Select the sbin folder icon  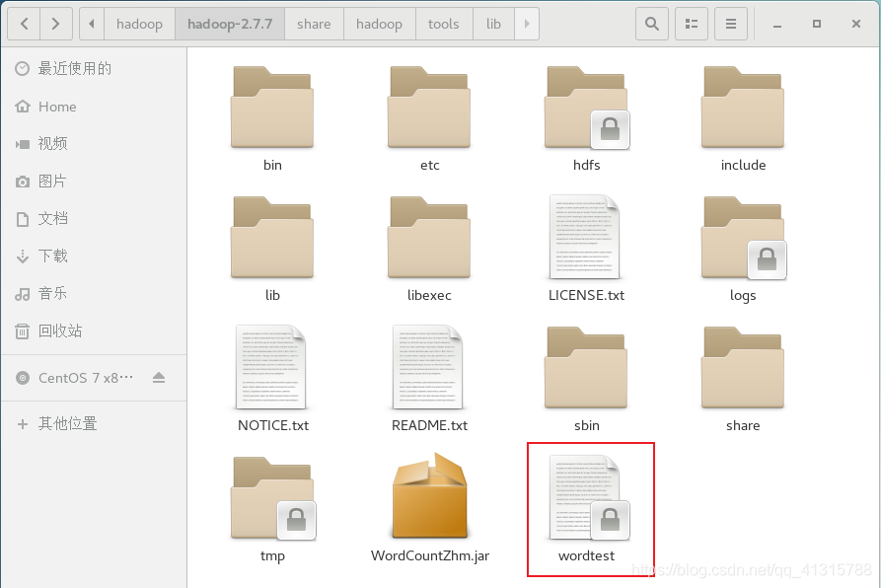(x=586, y=368)
